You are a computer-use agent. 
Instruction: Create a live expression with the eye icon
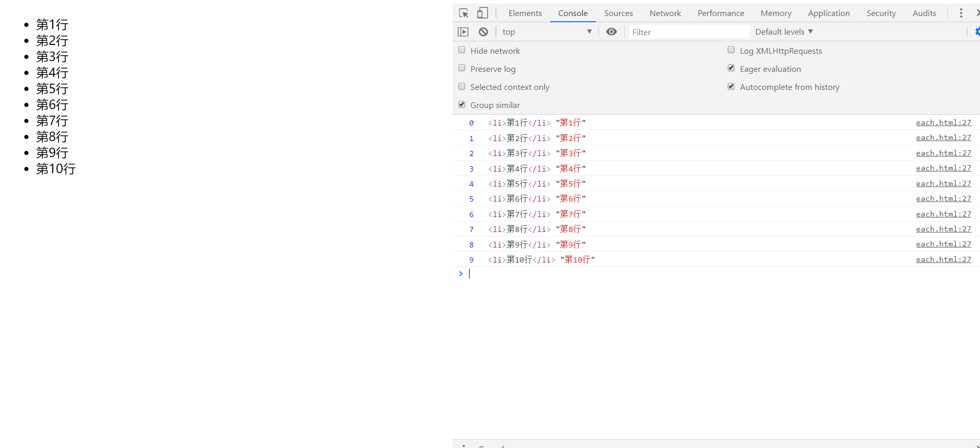[611, 32]
